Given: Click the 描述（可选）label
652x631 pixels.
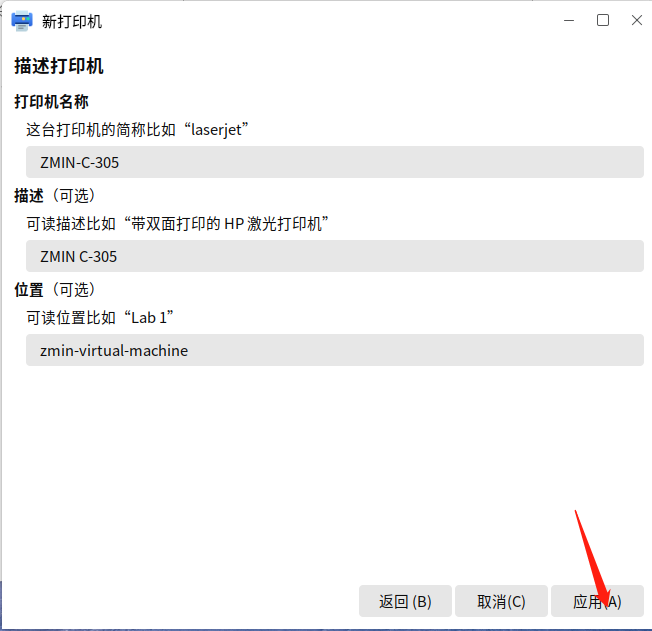Looking at the screenshot, I should click(x=54, y=195).
